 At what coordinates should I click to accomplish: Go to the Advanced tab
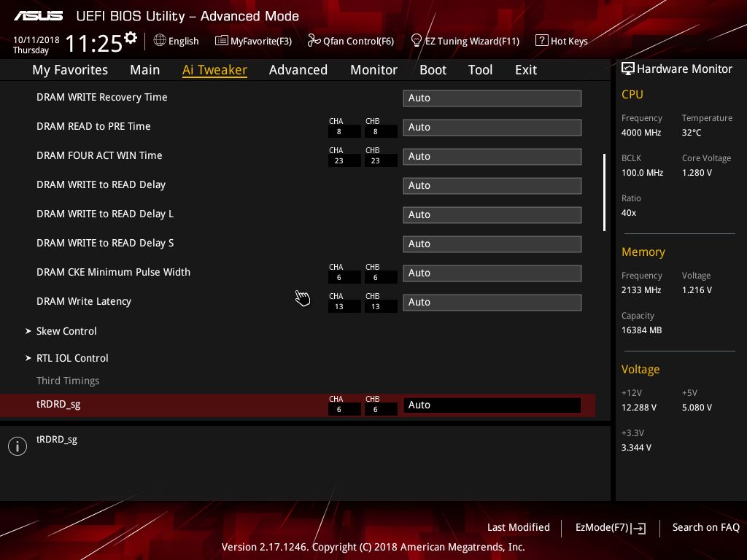(x=298, y=70)
